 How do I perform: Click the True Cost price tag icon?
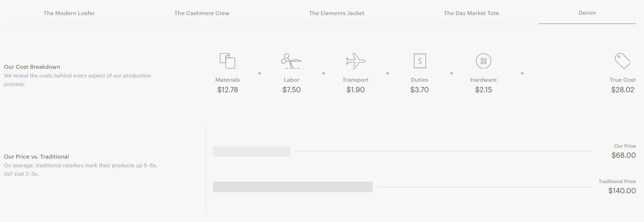623,61
